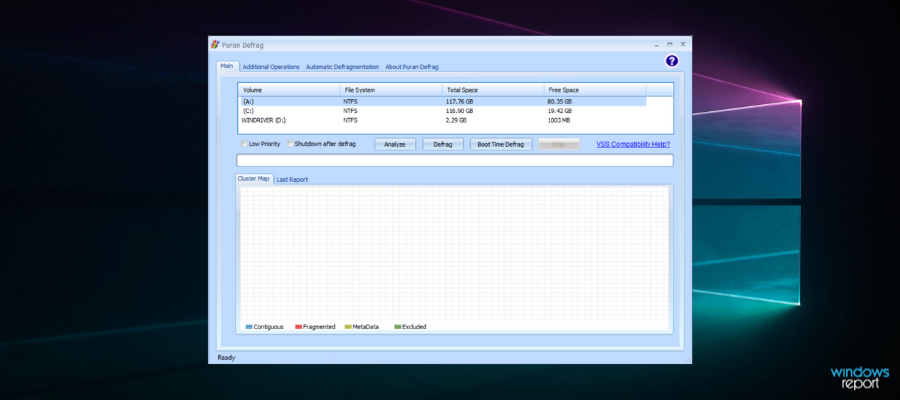Screen dimensions: 900x400
Task: Select WINDRIVER (D:) volume row
Action: click(443, 121)
